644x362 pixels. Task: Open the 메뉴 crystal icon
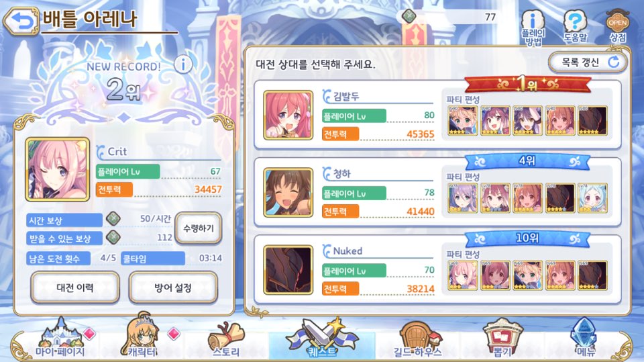(584, 337)
